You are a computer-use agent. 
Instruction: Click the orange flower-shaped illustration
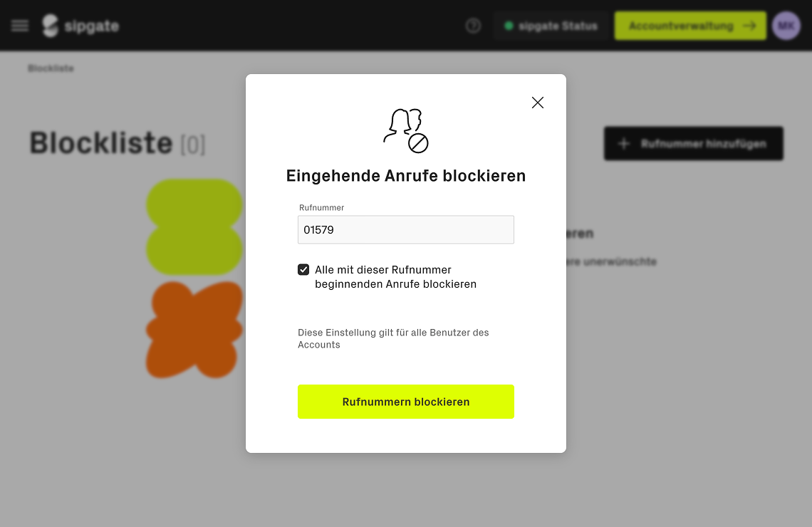pyautogui.click(x=194, y=329)
